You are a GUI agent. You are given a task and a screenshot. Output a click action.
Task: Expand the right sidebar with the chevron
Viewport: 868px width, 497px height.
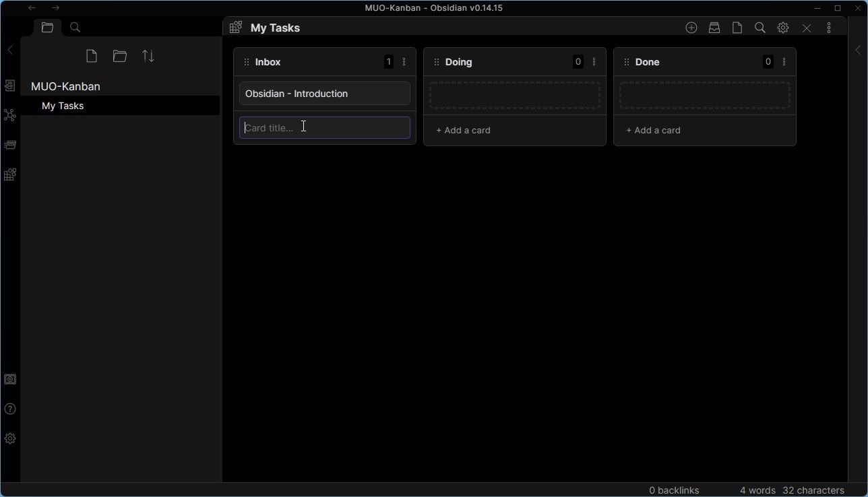[x=858, y=50]
